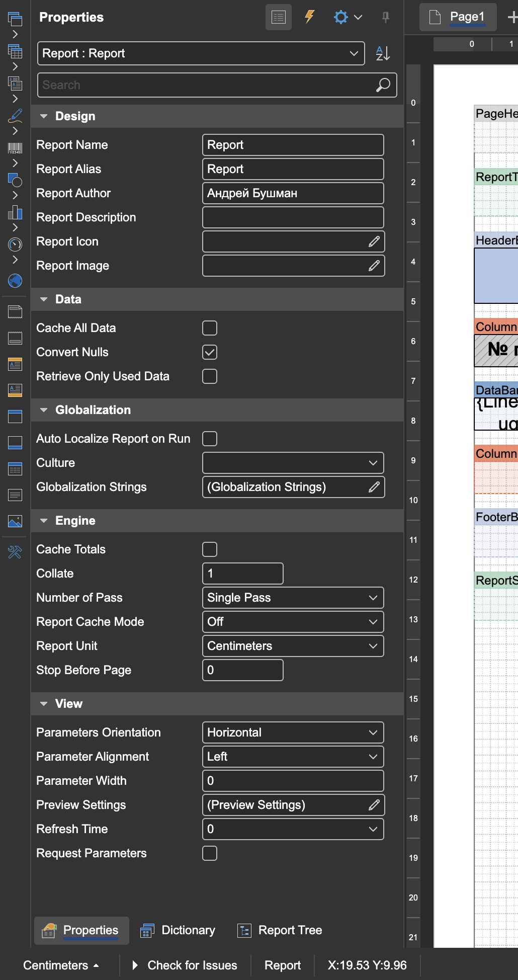Open the Bands category in toolbox

(x=15, y=19)
